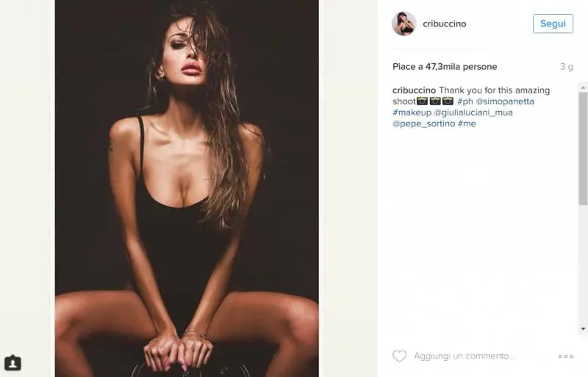Open the @giulialuciani_mua mention

point(473,112)
